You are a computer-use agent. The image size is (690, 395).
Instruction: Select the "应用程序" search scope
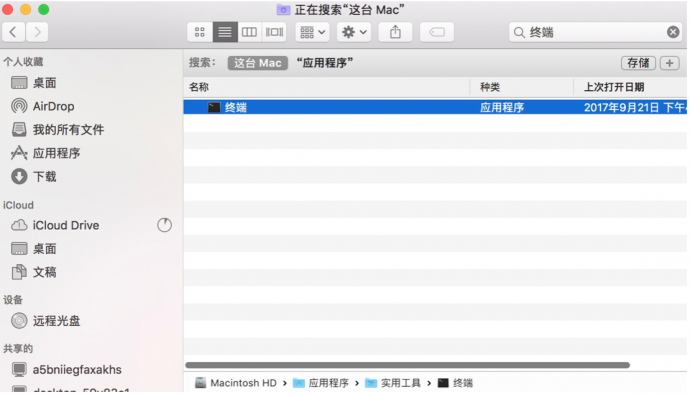coord(325,63)
